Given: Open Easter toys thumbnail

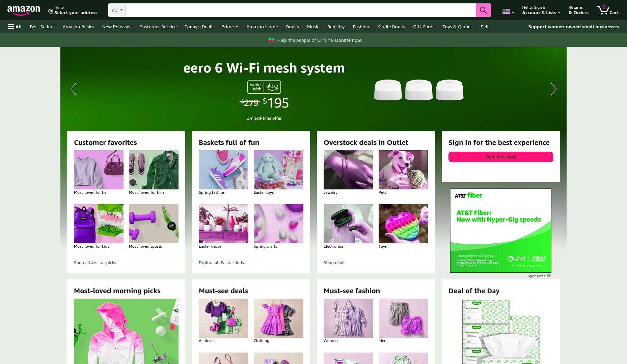Looking at the screenshot, I should pyautogui.click(x=278, y=170).
